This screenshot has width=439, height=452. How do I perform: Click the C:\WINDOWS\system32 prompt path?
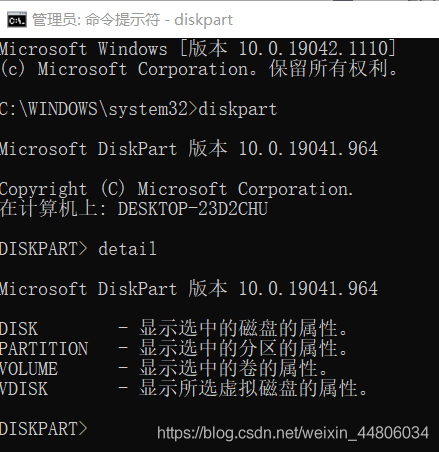[x=94, y=109]
